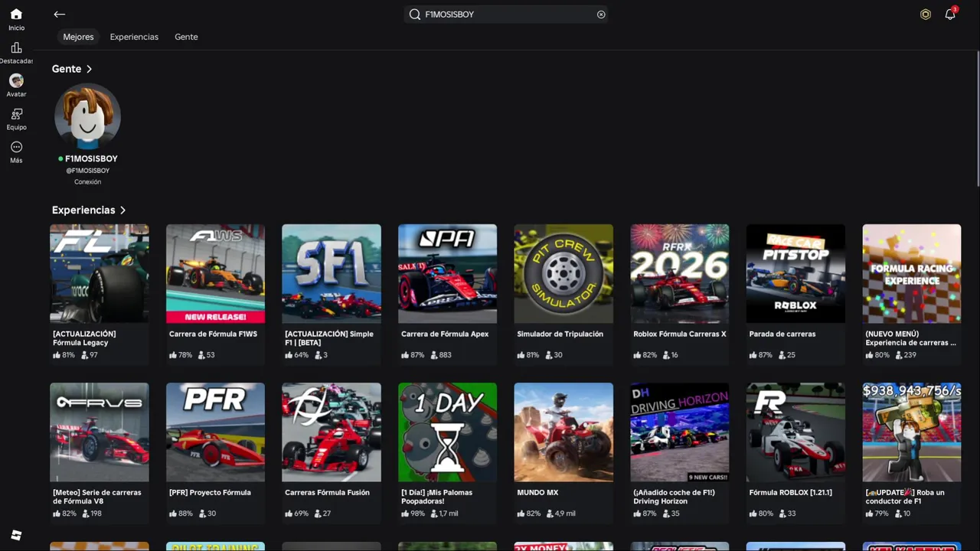Expand Gente section chevron

[x=90, y=69]
